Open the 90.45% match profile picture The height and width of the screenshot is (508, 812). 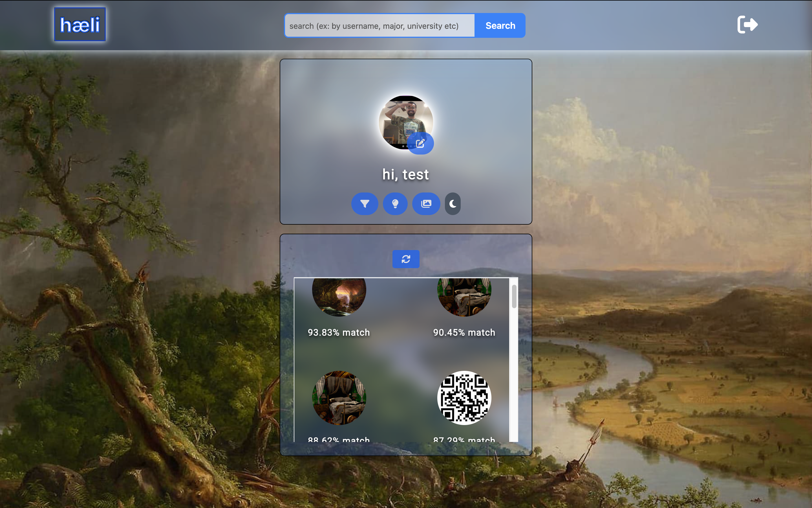[x=464, y=297]
